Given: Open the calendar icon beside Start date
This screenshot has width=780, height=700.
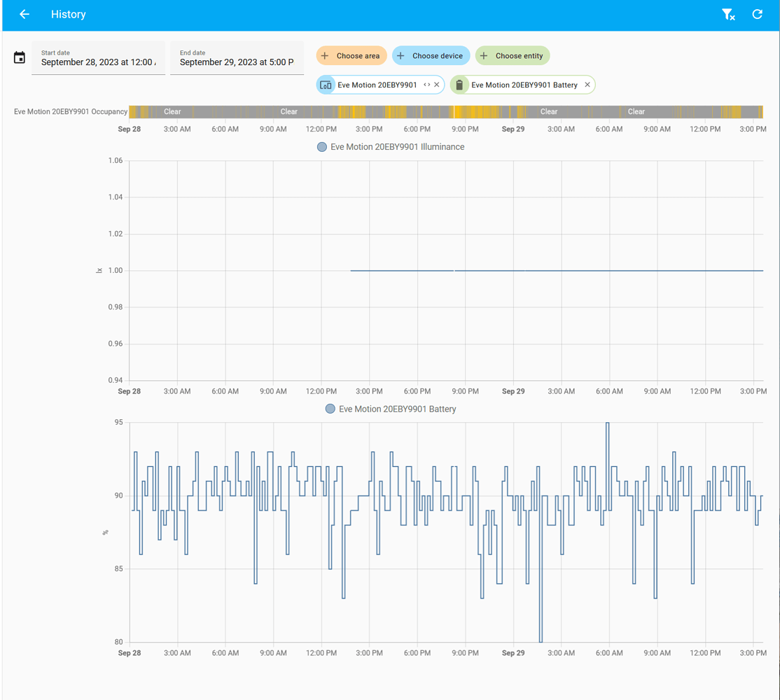Looking at the screenshot, I should [19, 57].
